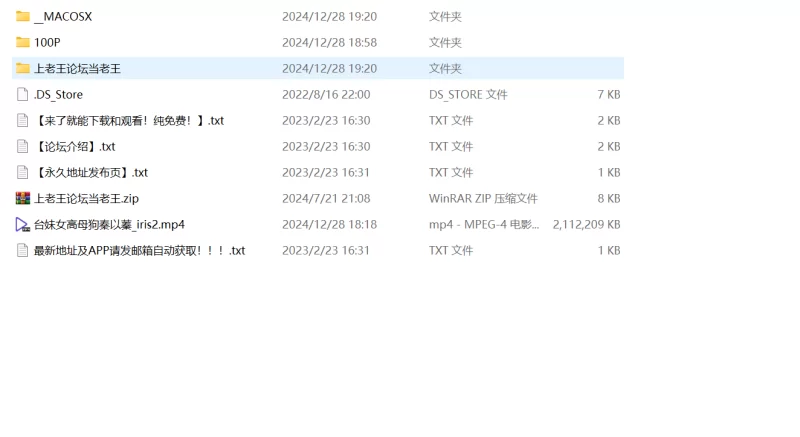Viewport: 800px width, 437px height.
Task: Click the 2,112,209 KB size value
Action: pos(587,224)
